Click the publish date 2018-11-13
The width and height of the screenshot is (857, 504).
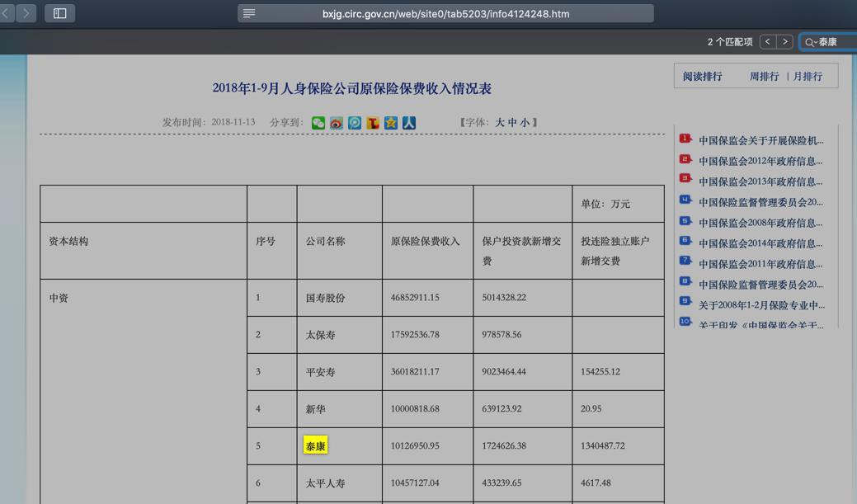[233, 122]
